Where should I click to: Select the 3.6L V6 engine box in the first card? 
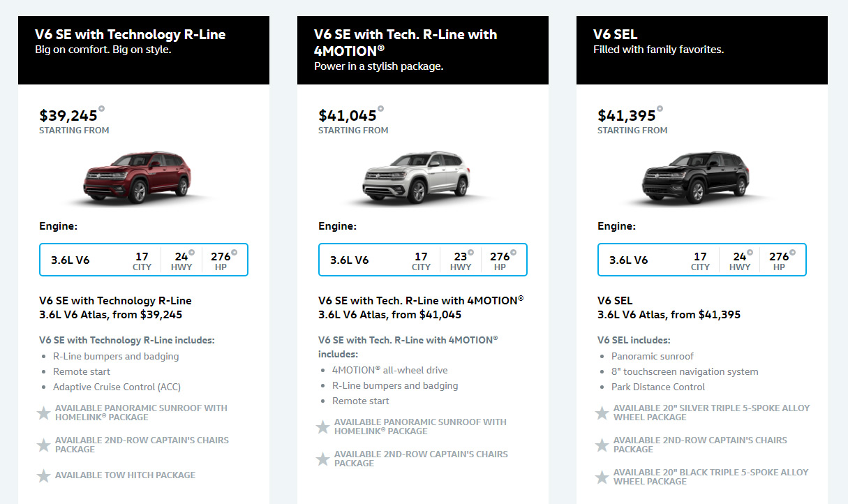(144, 260)
